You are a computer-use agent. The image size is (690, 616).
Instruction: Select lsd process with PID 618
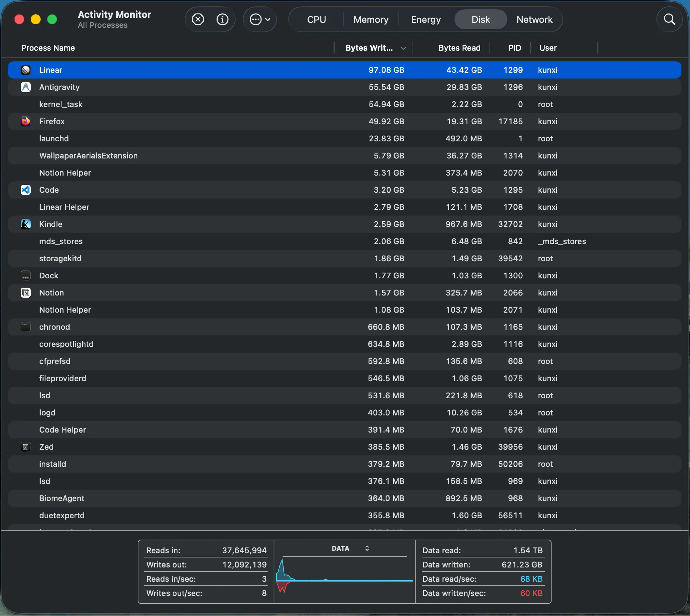click(345, 395)
